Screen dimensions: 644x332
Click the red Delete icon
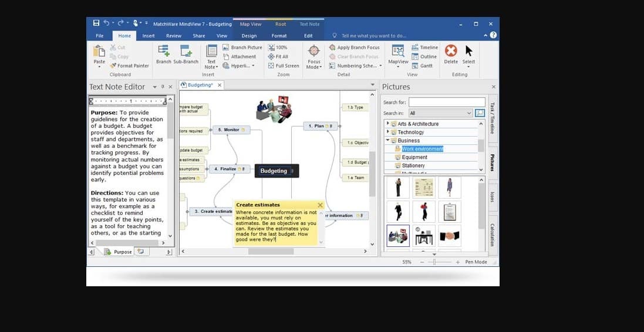tap(451, 52)
